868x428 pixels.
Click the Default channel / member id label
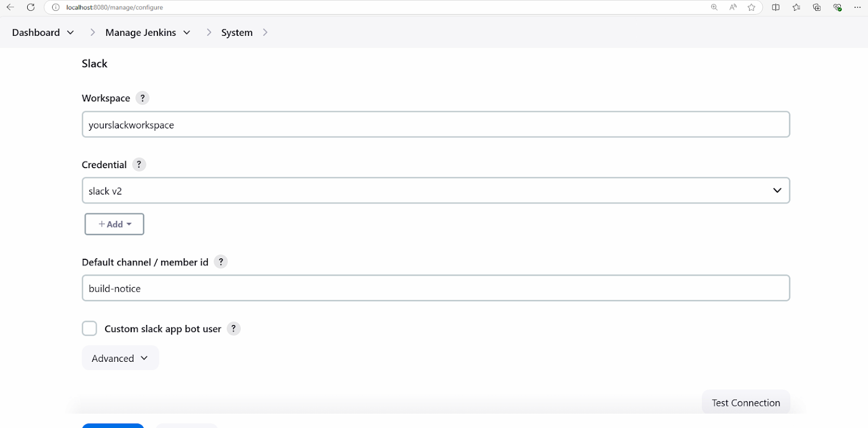(x=145, y=263)
